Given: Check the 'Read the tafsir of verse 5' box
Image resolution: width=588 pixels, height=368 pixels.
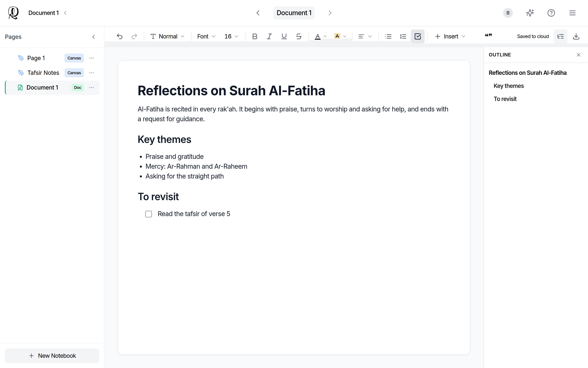Looking at the screenshot, I should [x=148, y=214].
